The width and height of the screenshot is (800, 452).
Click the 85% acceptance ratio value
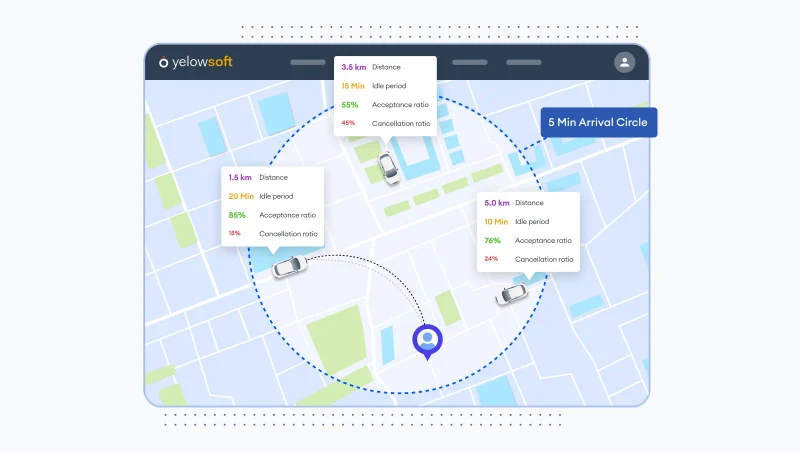tap(237, 215)
